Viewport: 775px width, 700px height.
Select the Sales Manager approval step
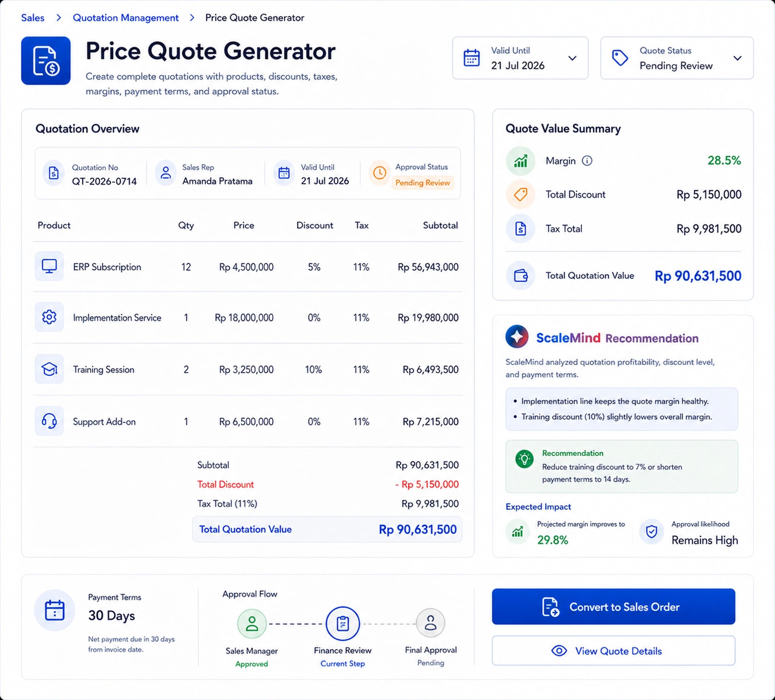252,624
